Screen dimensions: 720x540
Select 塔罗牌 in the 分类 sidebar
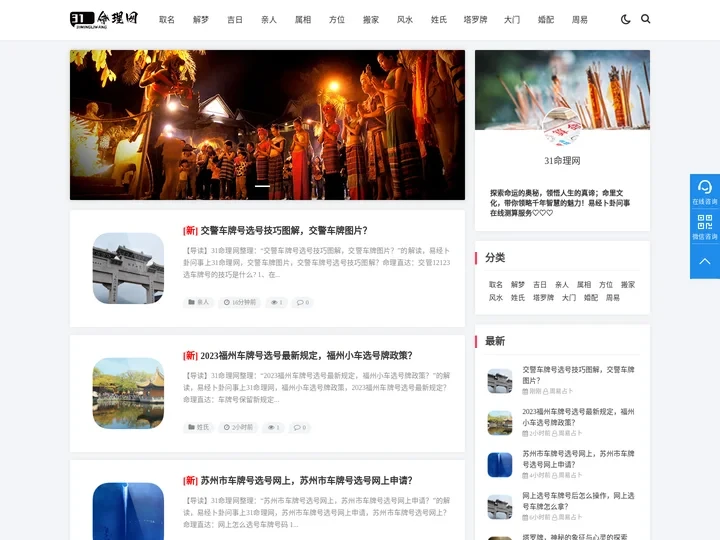[543, 298]
